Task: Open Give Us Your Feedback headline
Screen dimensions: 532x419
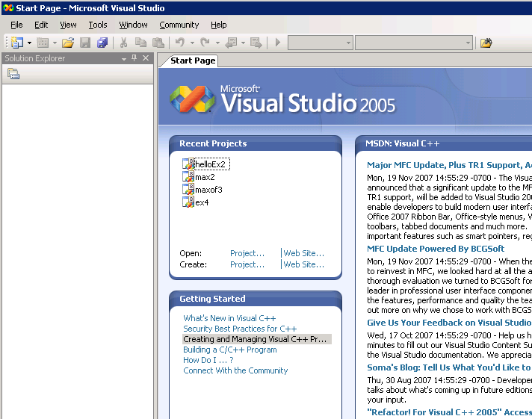Action: (x=449, y=323)
